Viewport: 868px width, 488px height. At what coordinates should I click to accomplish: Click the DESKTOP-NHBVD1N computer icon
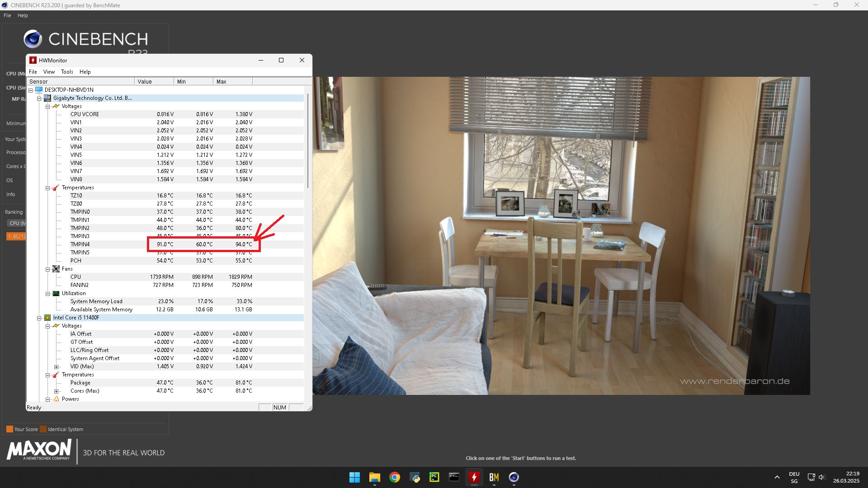(39, 90)
